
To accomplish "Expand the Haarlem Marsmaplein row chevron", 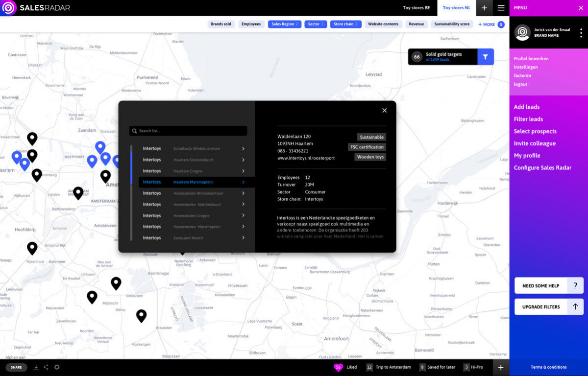I will (243, 182).
